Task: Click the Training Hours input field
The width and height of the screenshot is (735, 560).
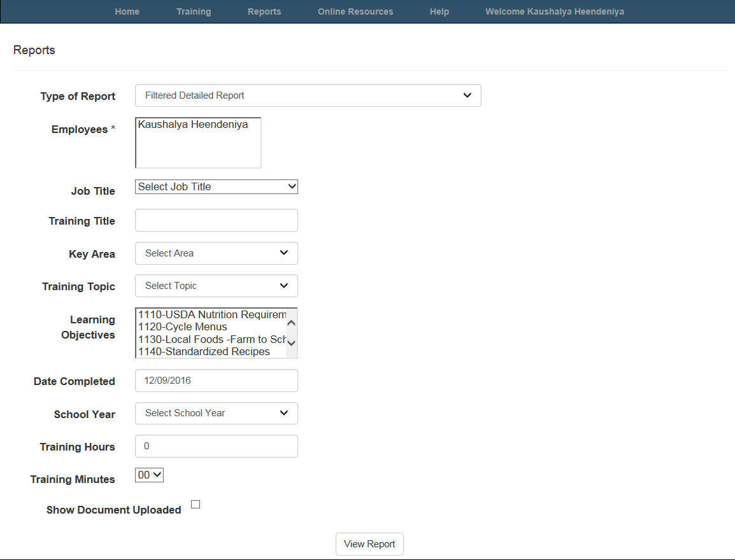Action: (x=217, y=446)
